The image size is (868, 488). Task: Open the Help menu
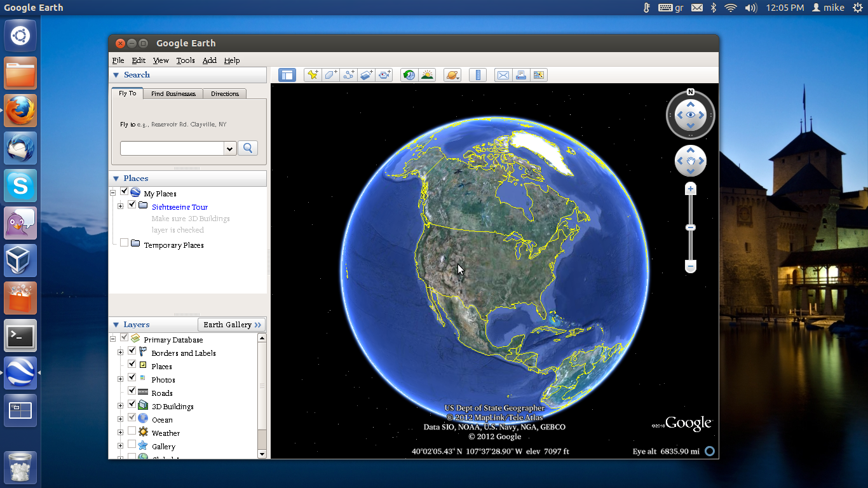(232, 60)
